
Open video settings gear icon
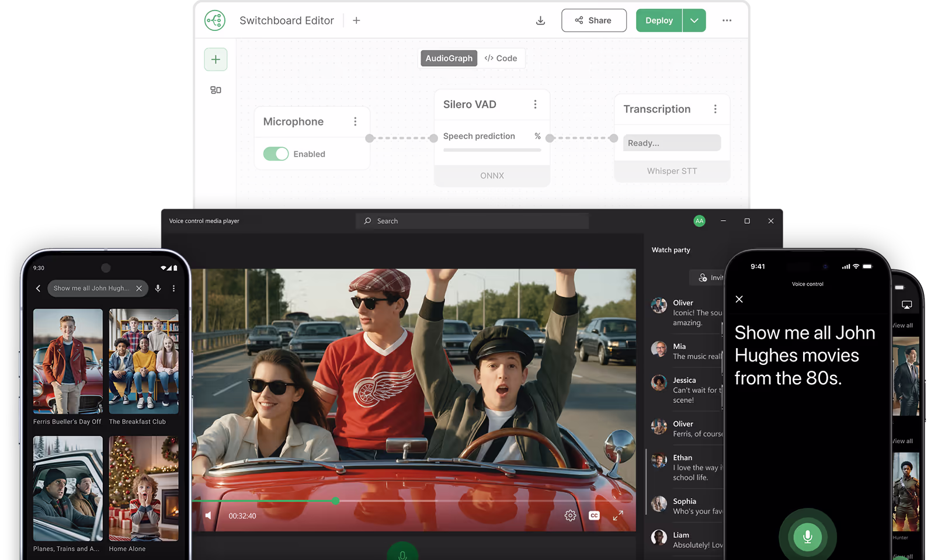tap(570, 516)
